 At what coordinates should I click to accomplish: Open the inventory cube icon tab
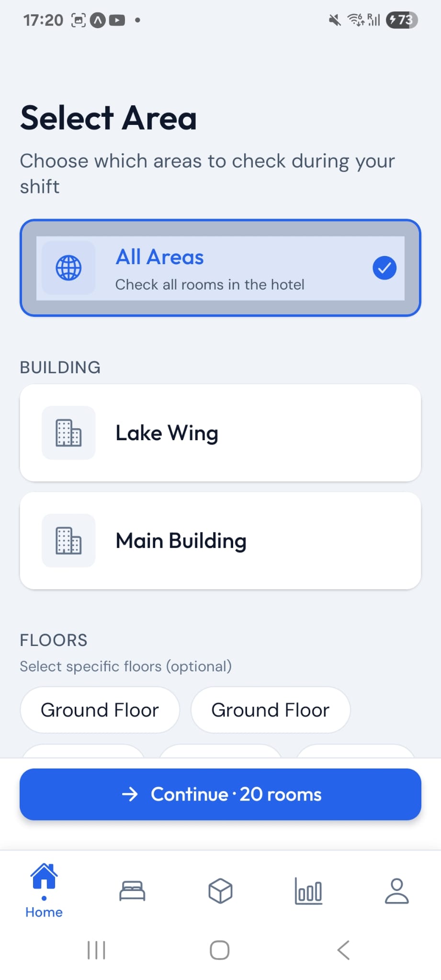pyautogui.click(x=220, y=891)
